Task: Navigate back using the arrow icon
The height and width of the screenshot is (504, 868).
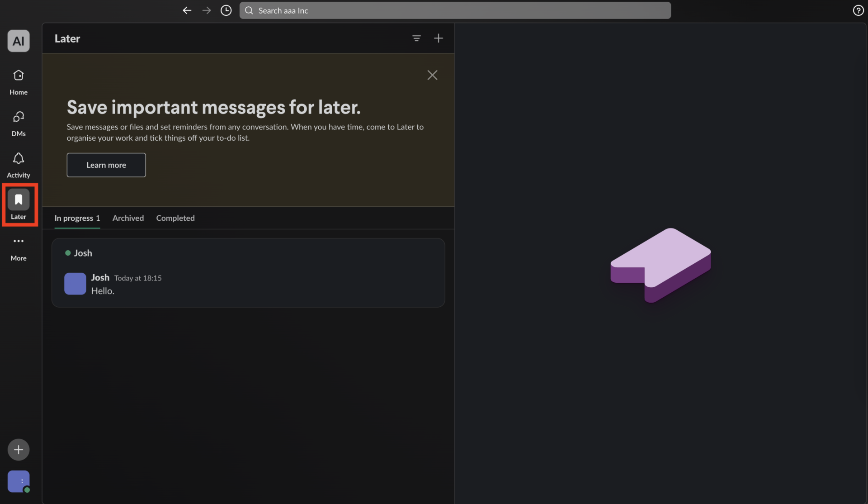Action: point(187,10)
